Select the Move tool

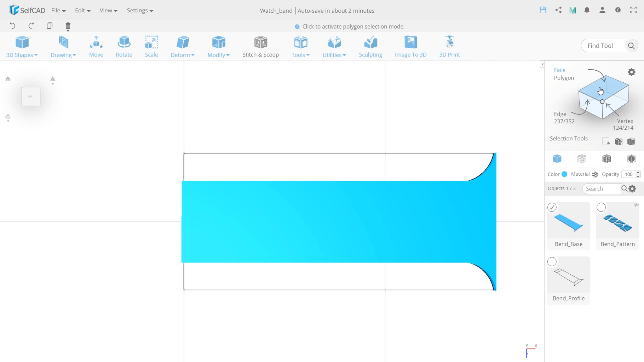point(96,46)
